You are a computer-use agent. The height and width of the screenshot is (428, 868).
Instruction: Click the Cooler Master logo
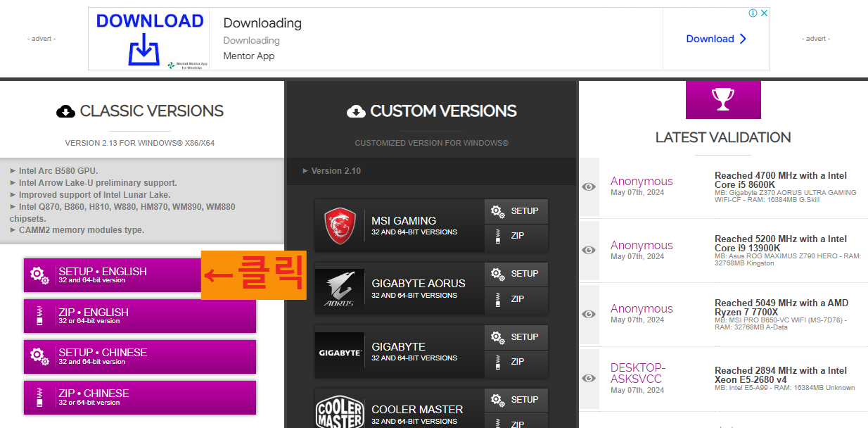tap(340, 412)
